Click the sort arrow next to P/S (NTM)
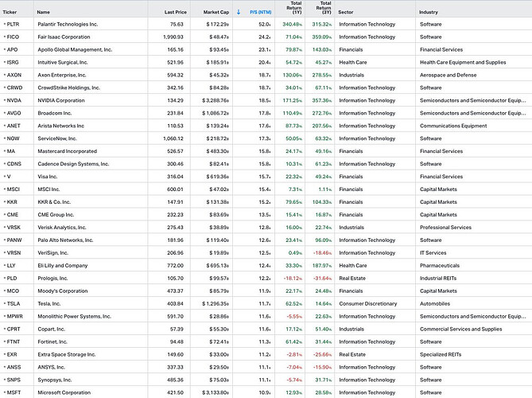Viewport: 532px width, 398px height. 239,12
